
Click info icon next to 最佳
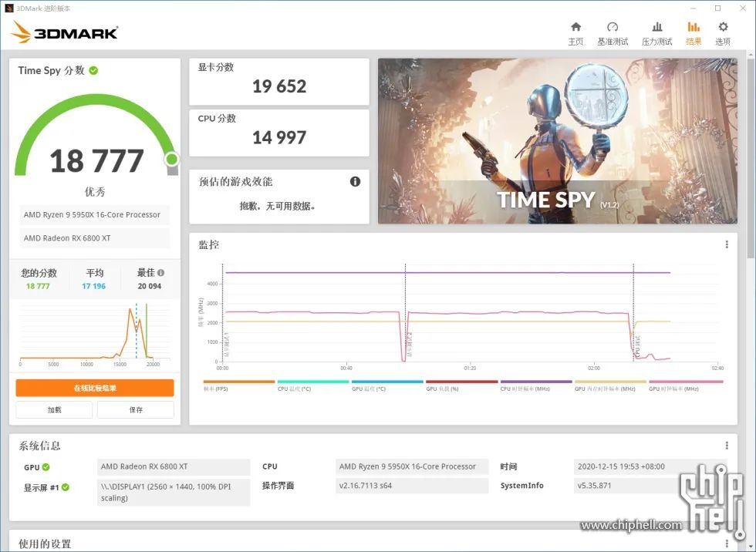pos(161,273)
